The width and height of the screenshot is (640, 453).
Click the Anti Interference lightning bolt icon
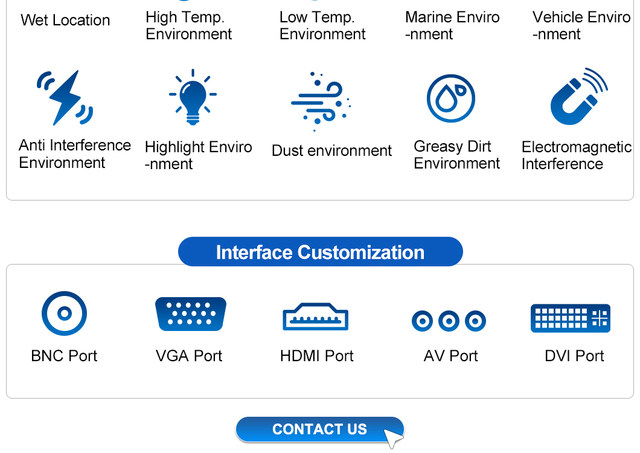[x=65, y=98]
